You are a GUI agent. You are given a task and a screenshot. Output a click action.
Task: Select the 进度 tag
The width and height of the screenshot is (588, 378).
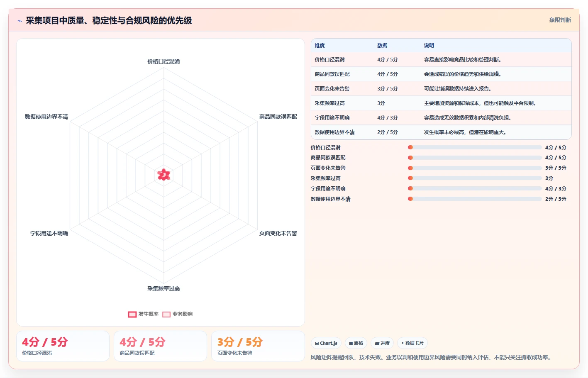(382, 343)
